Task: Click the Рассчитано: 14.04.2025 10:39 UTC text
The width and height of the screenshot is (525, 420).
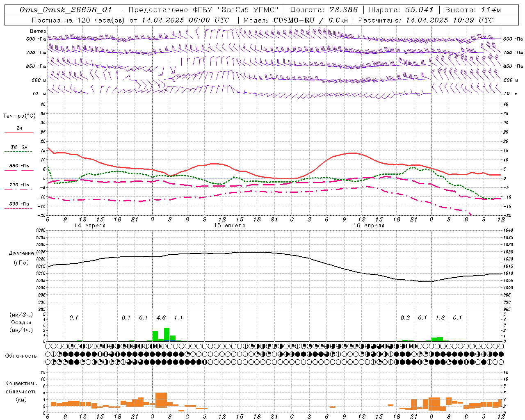Action: (x=426, y=20)
